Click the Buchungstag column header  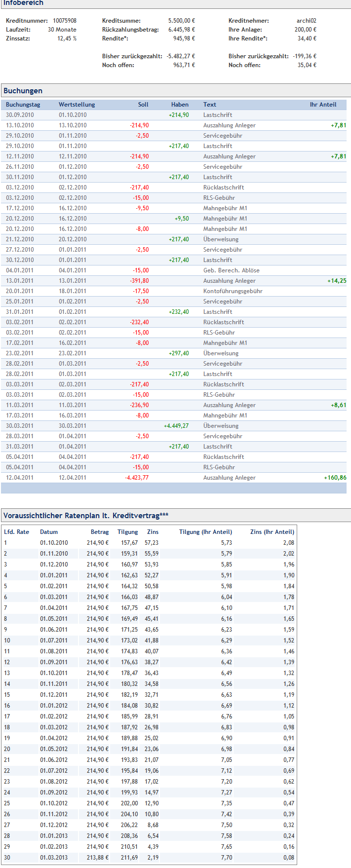click(23, 105)
